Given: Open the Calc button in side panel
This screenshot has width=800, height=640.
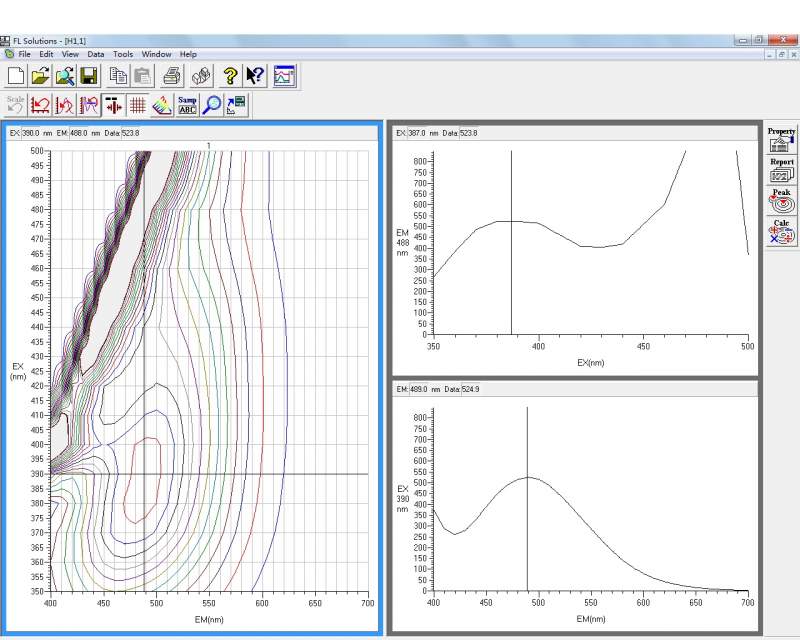Looking at the screenshot, I should (x=782, y=231).
